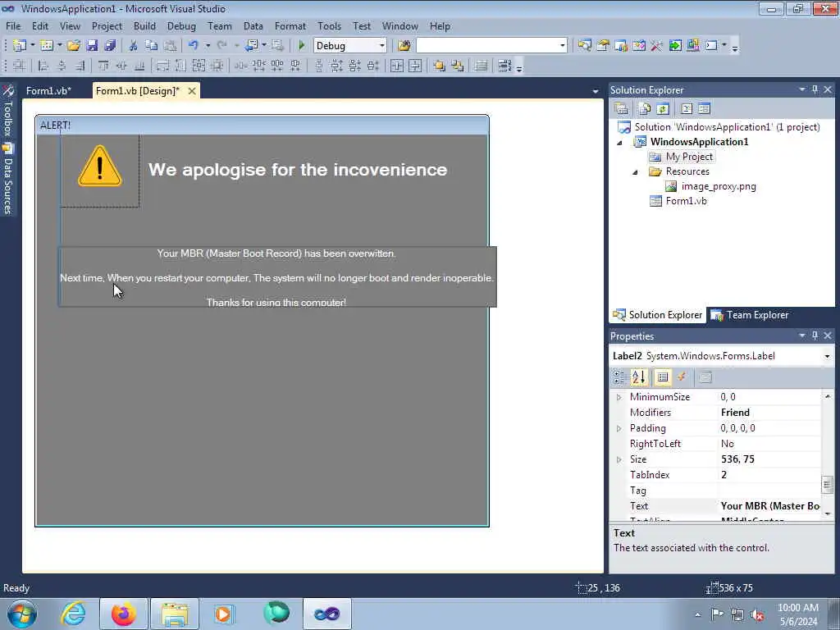Click Show All Files in Solution Explorer
This screenshot has height=630, width=840.
point(645,109)
